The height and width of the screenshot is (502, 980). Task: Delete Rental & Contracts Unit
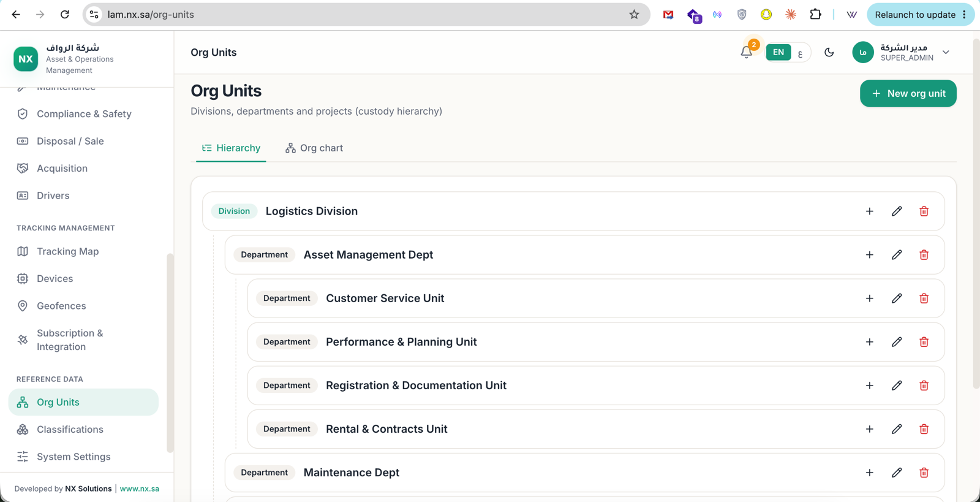click(924, 429)
